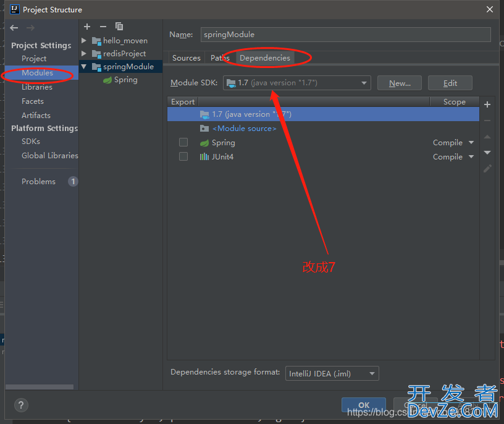Screen dimensions: 504x424
Task: Copy the selected module icon
Action: (119, 27)
